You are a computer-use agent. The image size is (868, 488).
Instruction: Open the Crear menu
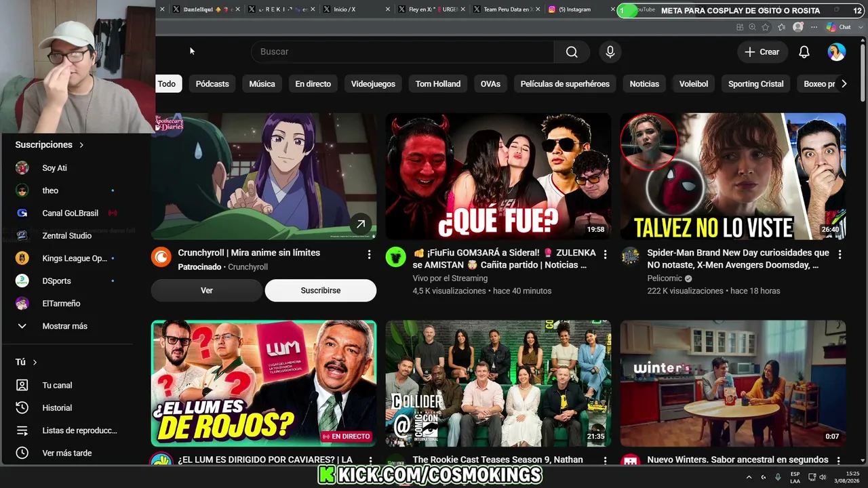[x=762, y=52]
